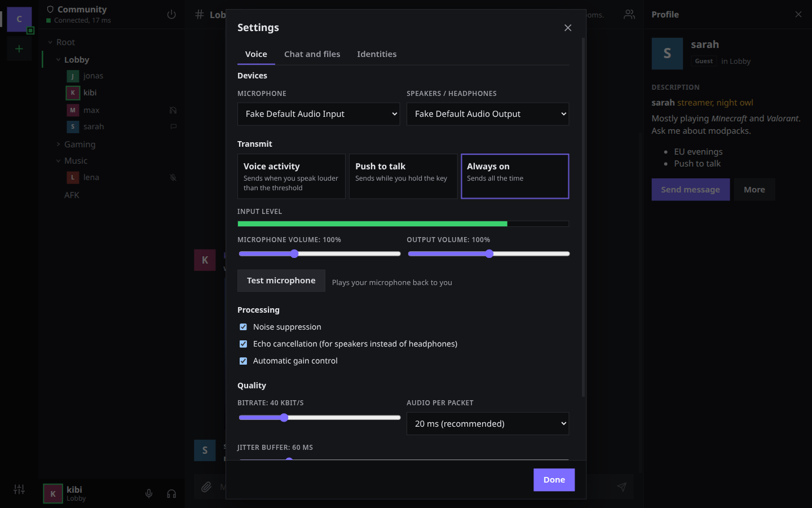This screenshot has height=508, width=812.
Task: Adjust the Microphone volume slider handle
Action: pos(294,254)
